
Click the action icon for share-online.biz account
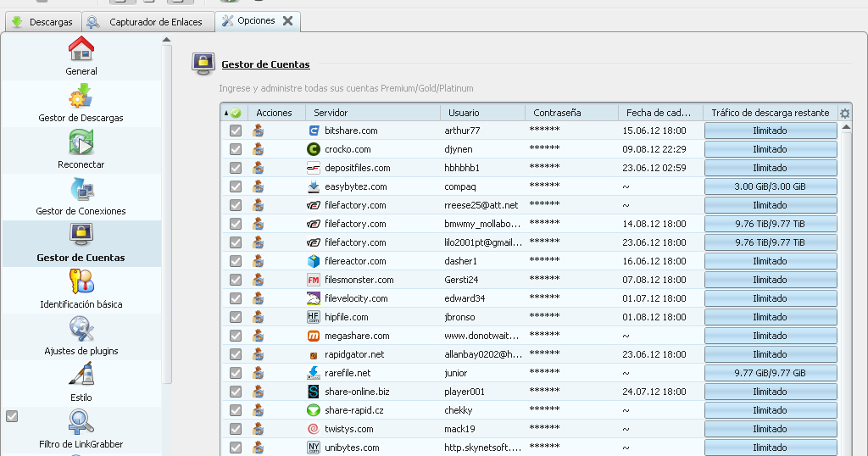point(258,392)
